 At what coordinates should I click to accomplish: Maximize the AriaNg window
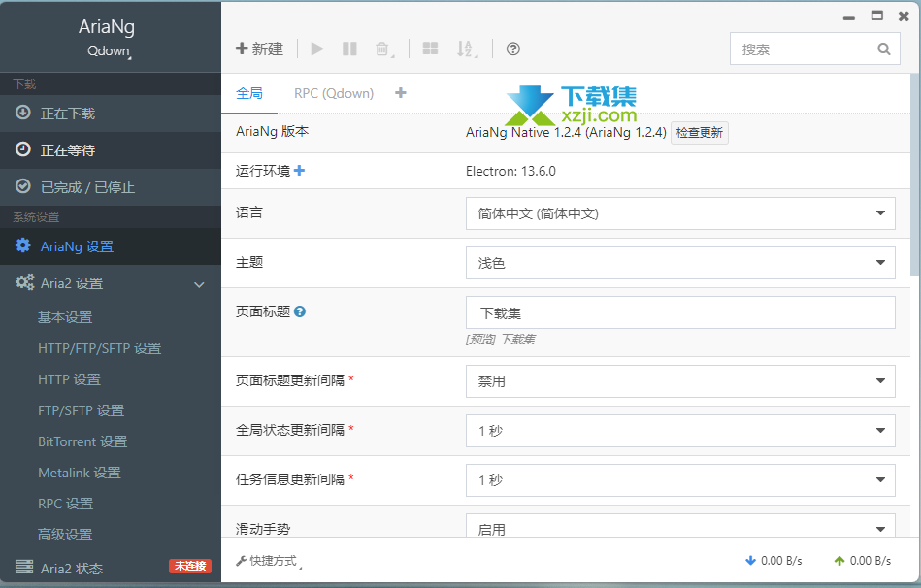coord(877,16)
